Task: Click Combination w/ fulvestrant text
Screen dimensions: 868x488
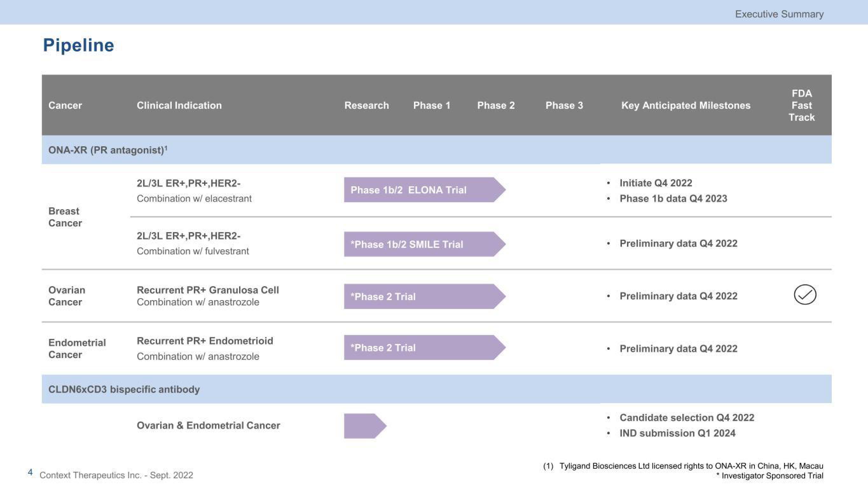Action: 193,251
